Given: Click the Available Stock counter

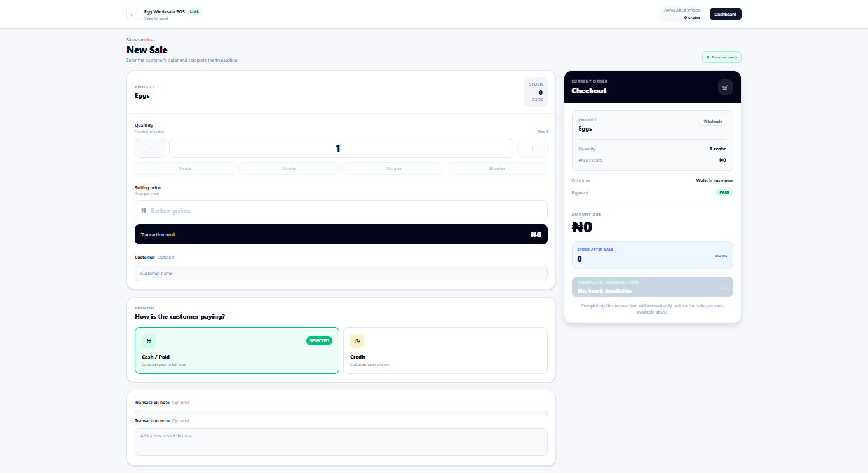Looking at the screenshot, I should [x=682, y=14].
